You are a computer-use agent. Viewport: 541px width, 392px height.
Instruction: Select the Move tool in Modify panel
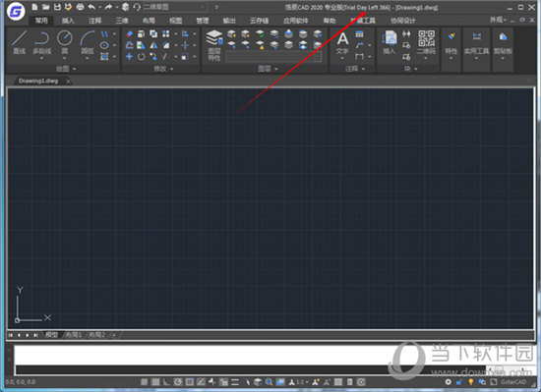pyautogui.click(x=129, y=56)
